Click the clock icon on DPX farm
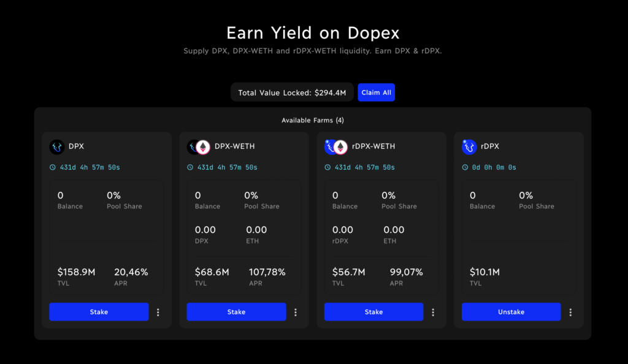The height and width of the screenshot is (364, 628). tap(53, 167)
